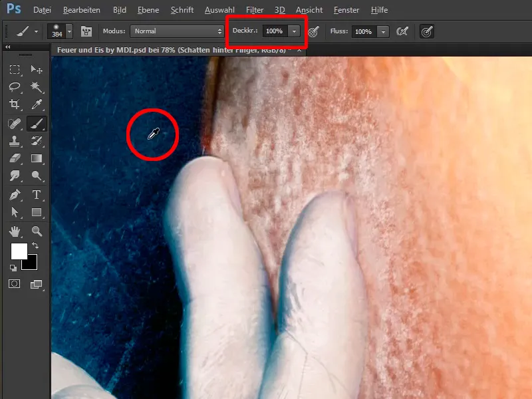Select the History Brush tool
Viewport: 532px width, 399px height.
coord(37,141)
